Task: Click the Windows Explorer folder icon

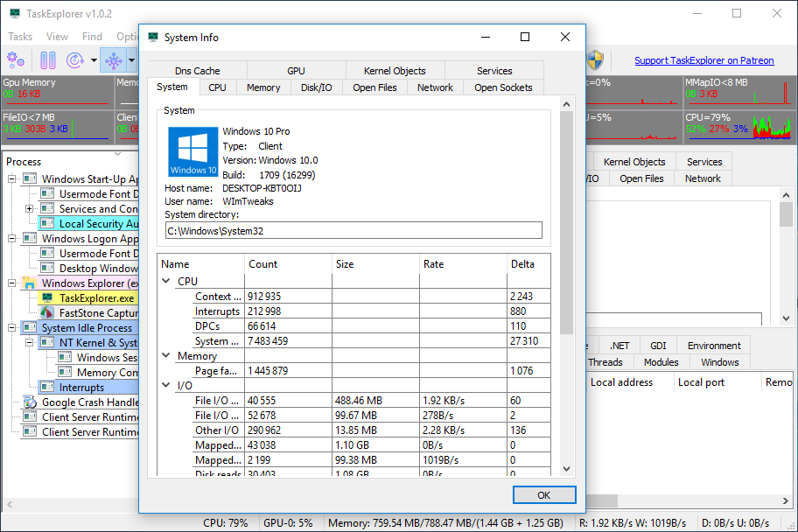Action: (x=30, y=283)
